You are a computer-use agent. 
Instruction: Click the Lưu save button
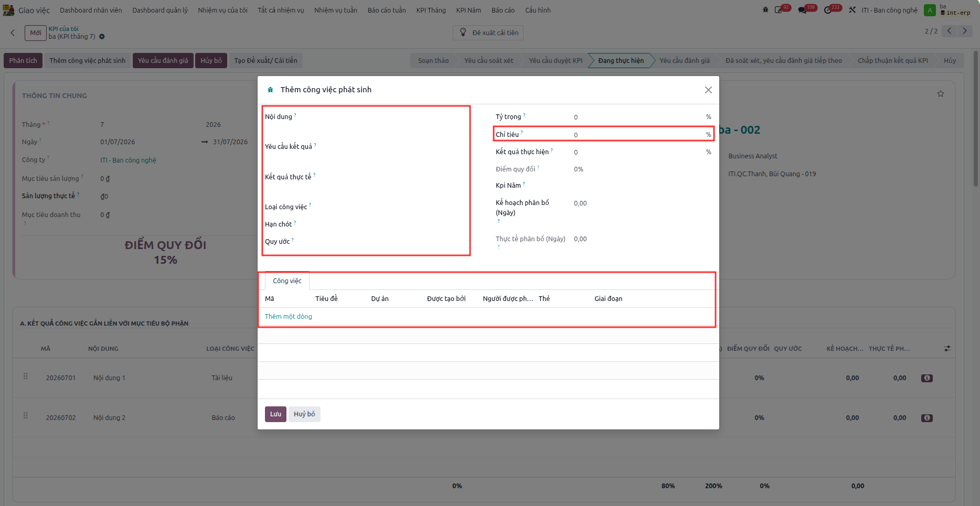tap(275, 414)
